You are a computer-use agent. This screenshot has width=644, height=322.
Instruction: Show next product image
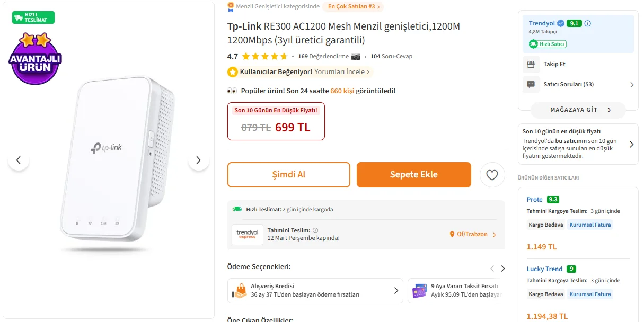[x=198, y=160]
